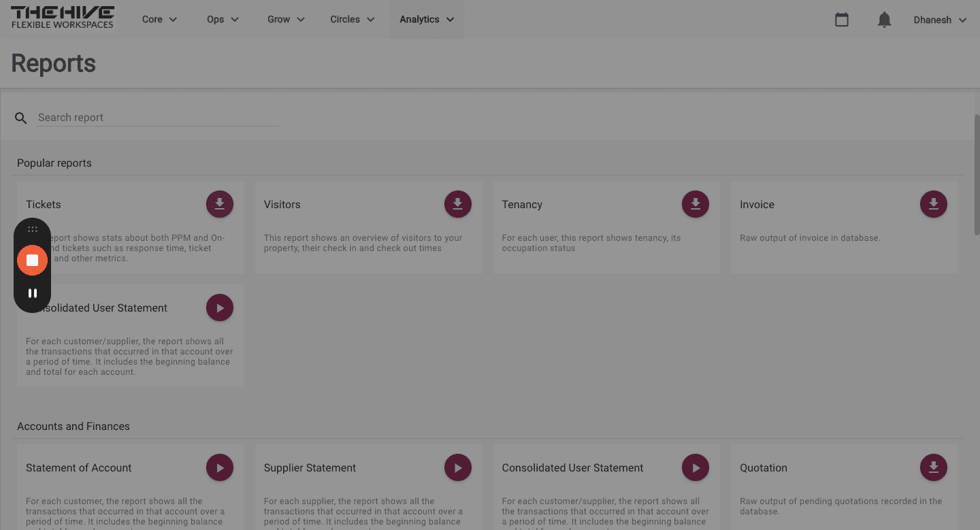This screenshot has height=530, width=980.
Task: Download the Visitors report
Action: coord(458,204)
